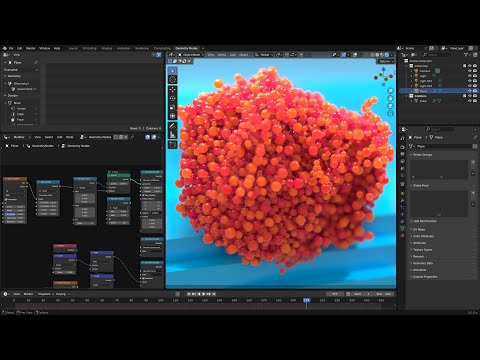Toggle eye icon for Light.001 in outliner

tap(470, 81)
